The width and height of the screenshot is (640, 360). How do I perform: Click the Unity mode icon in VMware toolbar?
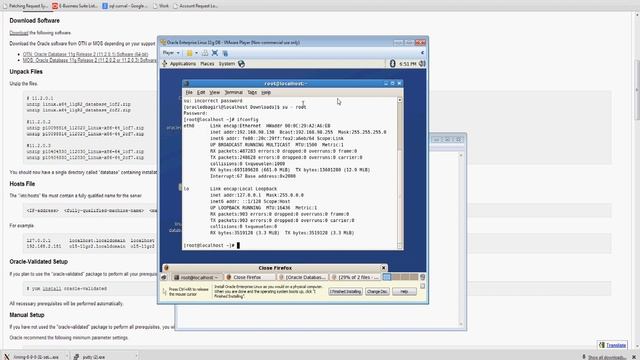[225, 53]
